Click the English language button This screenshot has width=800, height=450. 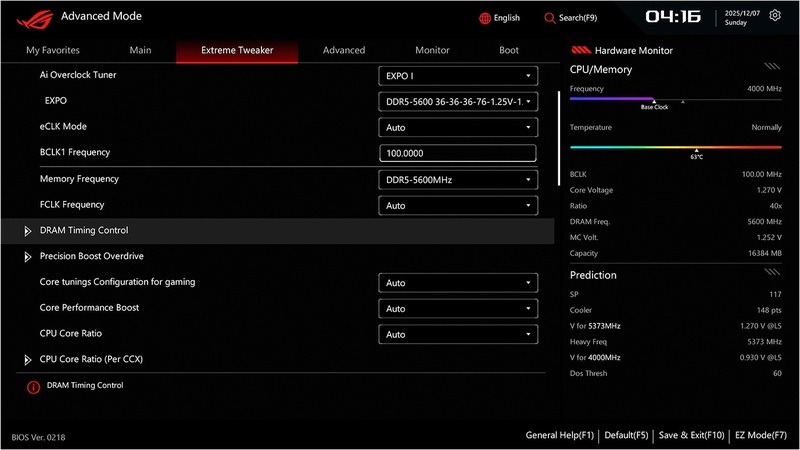click(x=499, y=18)
